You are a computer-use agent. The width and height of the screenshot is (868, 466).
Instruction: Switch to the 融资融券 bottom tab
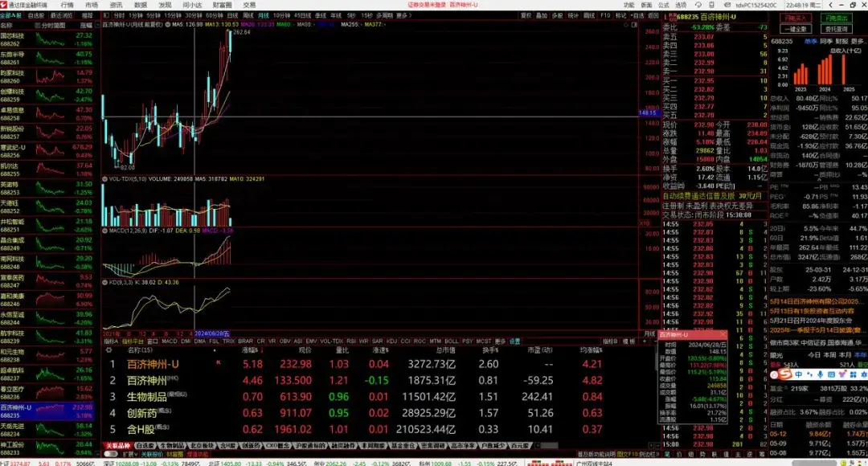point(343,446)
